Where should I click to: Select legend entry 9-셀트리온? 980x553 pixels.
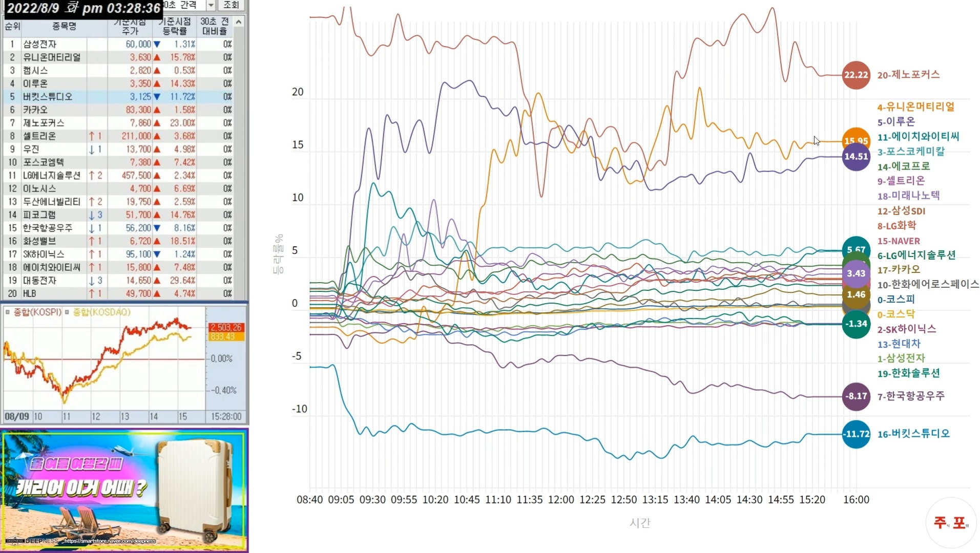coord(901,181)
